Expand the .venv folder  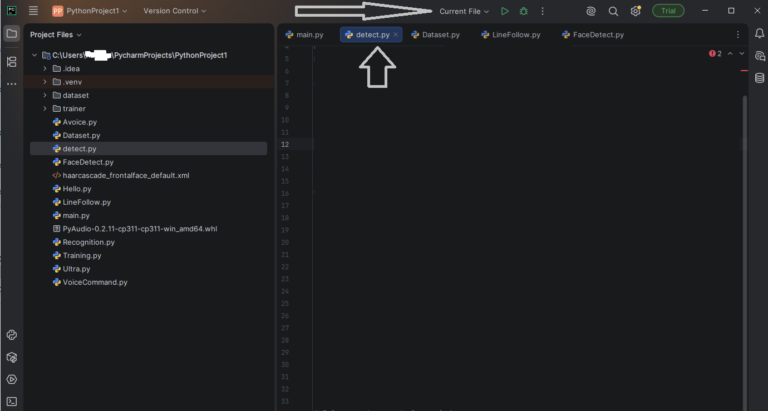(45, 82)
